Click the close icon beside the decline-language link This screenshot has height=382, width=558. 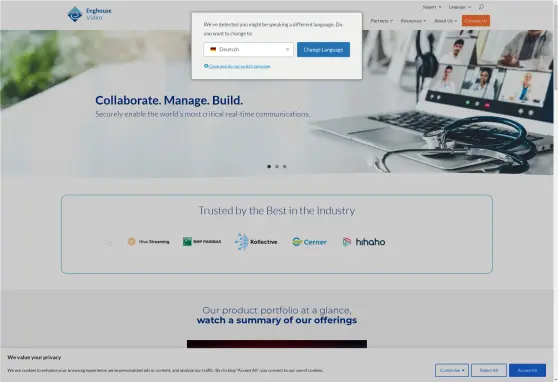point(206,66)
